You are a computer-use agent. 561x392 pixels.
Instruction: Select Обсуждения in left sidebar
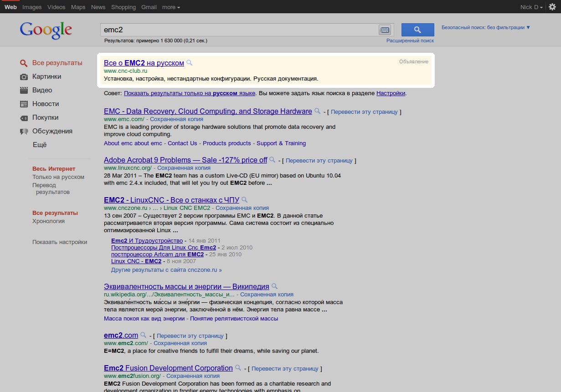(52, 131)
